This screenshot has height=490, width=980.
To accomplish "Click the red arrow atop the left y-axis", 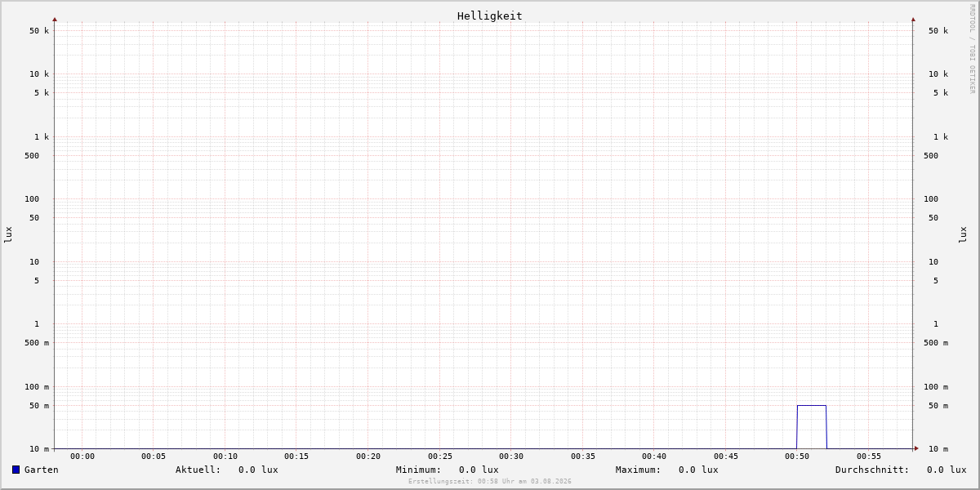I will click(x=55, y=19).
